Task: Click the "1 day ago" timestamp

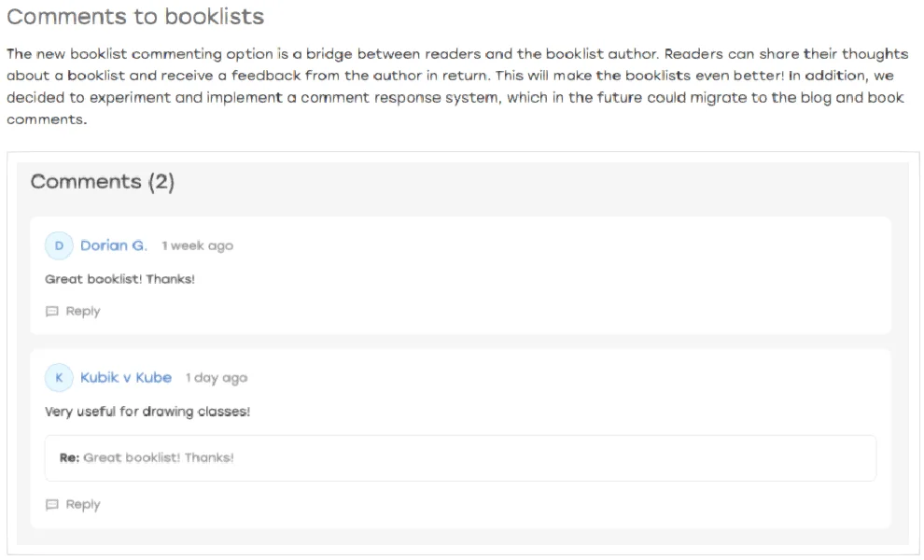Action: pyautogui.click(x=217, y=378)
